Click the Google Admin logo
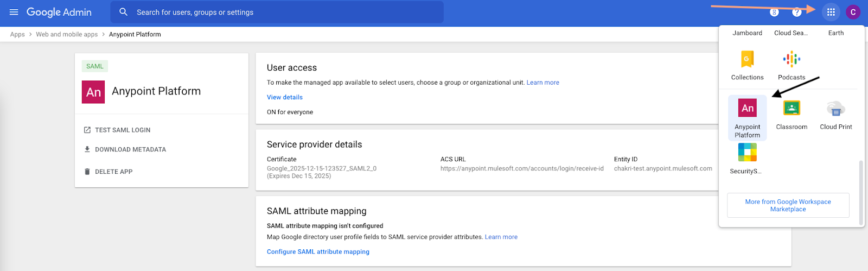868x271 pixels. pyautogui.click(x=59, y=12)
